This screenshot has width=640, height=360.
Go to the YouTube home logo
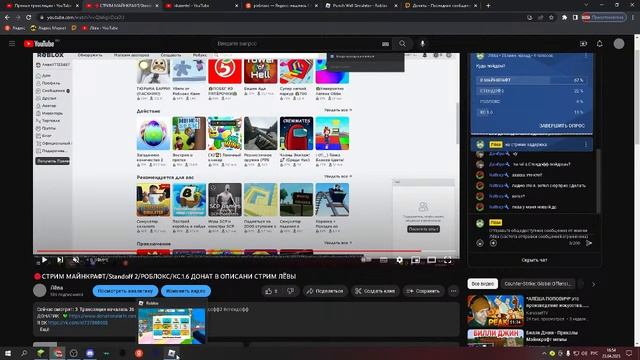coord(39,44)
